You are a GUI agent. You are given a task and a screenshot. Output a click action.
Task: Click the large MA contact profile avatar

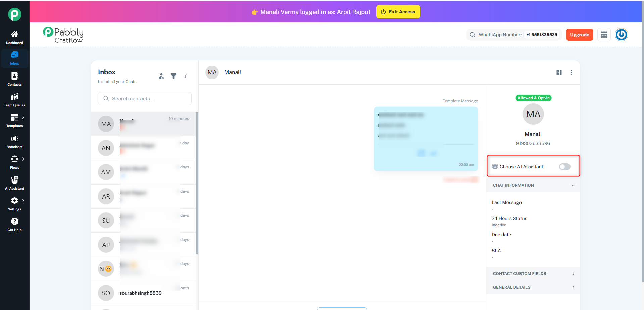point(533,114)
